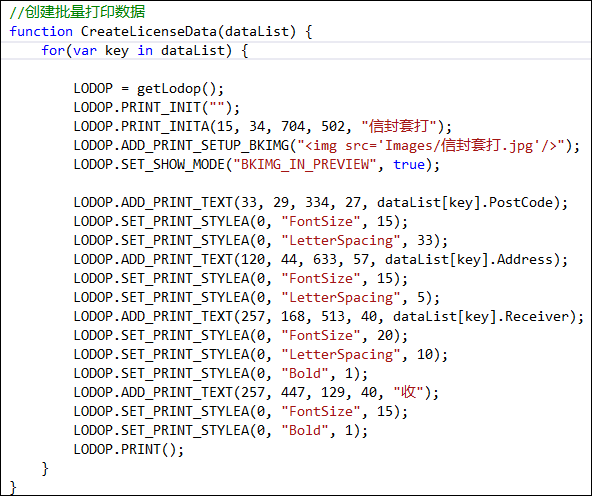Click the first "Bold" string
Screen dimensions: 592x496
[305, 373]
